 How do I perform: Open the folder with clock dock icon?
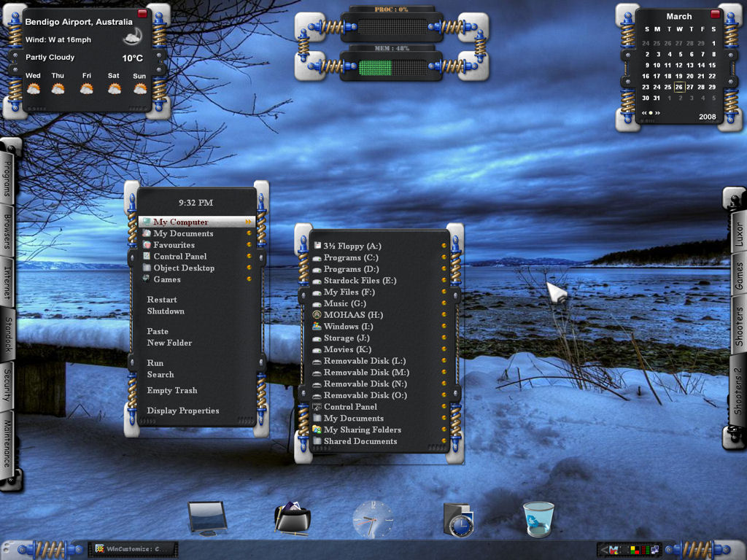pos(458,520)
